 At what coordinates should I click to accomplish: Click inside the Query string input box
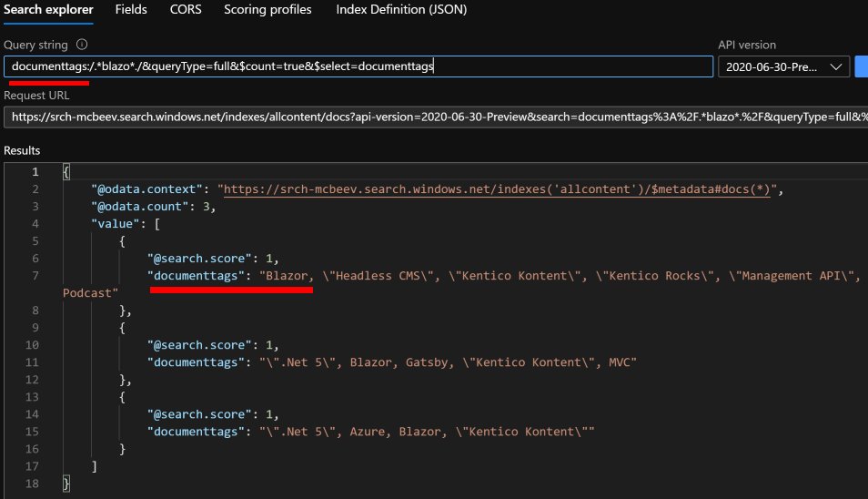tap(358, 66)
